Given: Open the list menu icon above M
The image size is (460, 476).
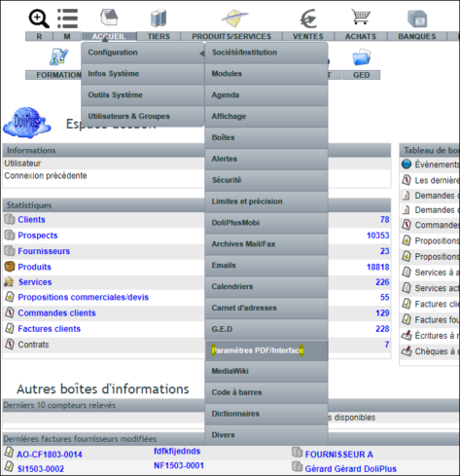Looking at the screenshot, I should tap(67, 18).
